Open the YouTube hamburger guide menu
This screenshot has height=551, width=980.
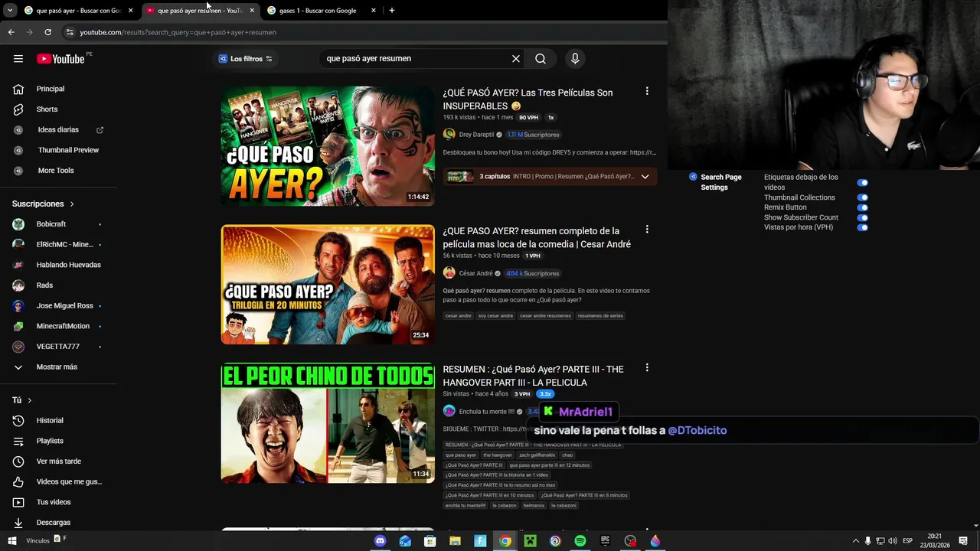click(x=18, y=59)
